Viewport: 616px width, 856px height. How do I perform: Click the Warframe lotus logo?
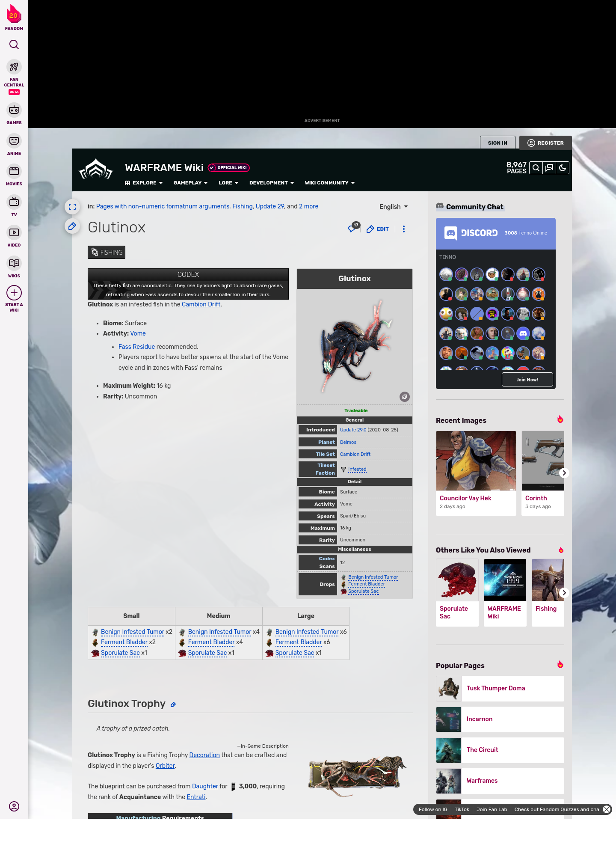[x=96, y=169]
